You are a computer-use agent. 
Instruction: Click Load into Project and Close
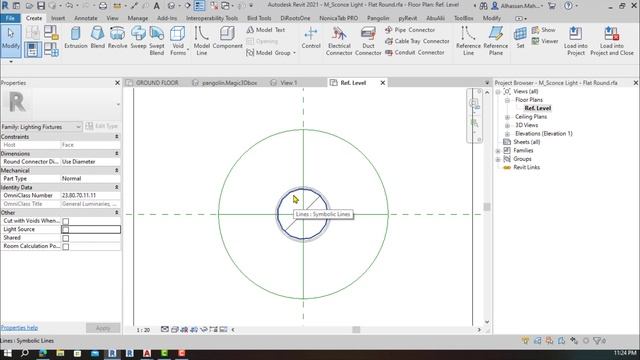(x=612, y=41)
